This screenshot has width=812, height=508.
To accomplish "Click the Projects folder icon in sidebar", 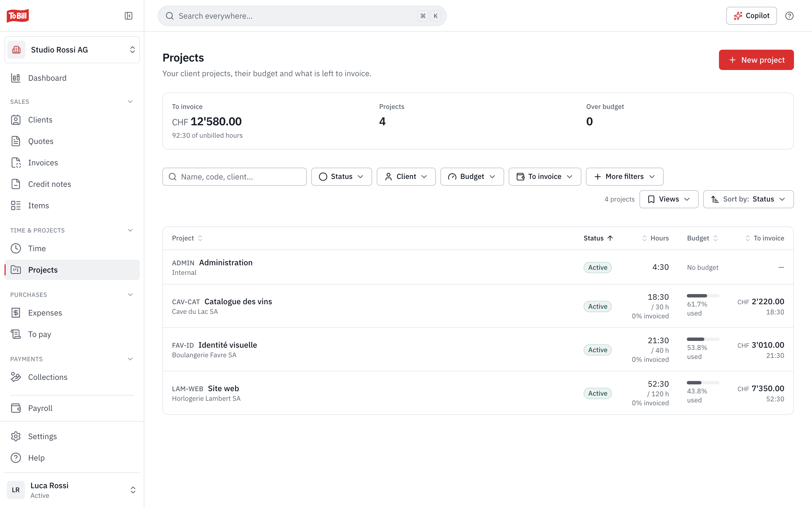I will [x=16, y=270].
